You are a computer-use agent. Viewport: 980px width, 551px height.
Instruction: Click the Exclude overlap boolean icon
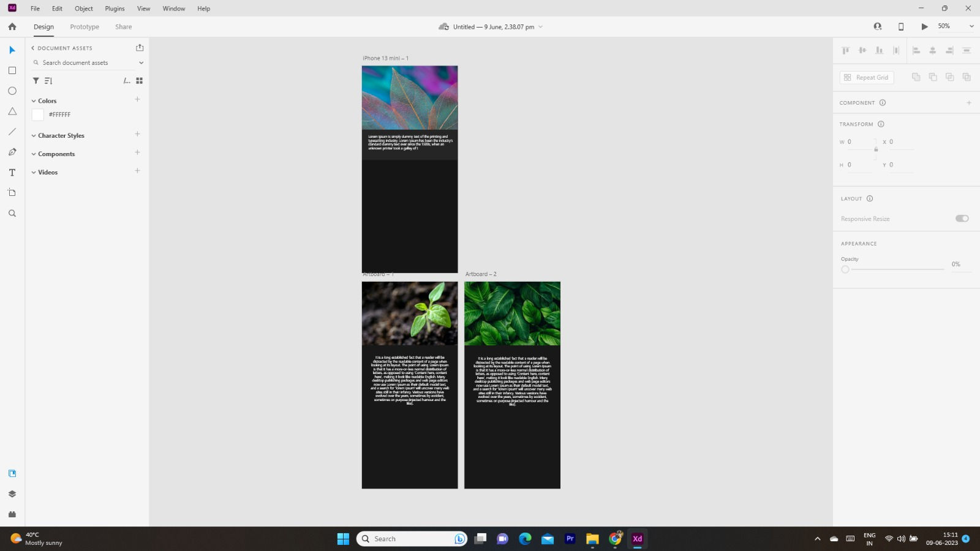(967, 77)
